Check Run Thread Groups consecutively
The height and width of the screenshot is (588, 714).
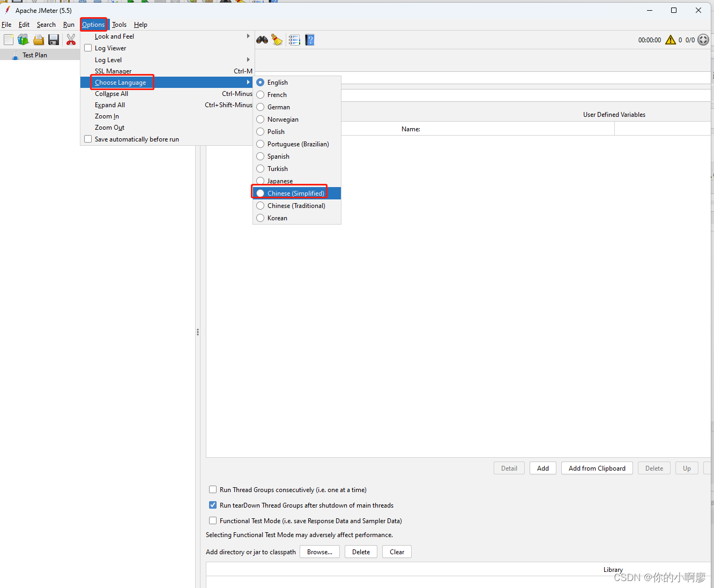click(x=213, y=489)
